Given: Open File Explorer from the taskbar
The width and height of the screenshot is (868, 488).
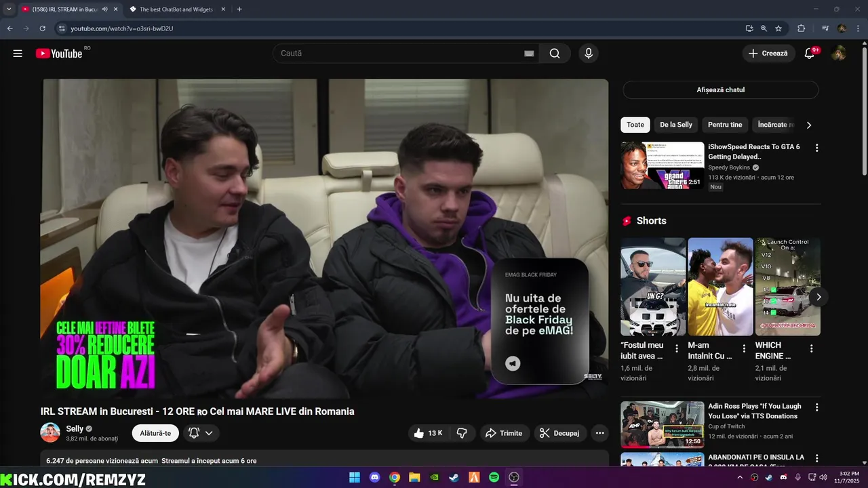Looking at the screenshot, I should 414,477.
